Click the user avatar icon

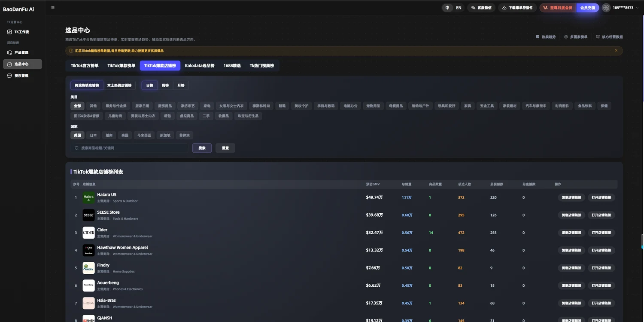click(x=606, y=8)
